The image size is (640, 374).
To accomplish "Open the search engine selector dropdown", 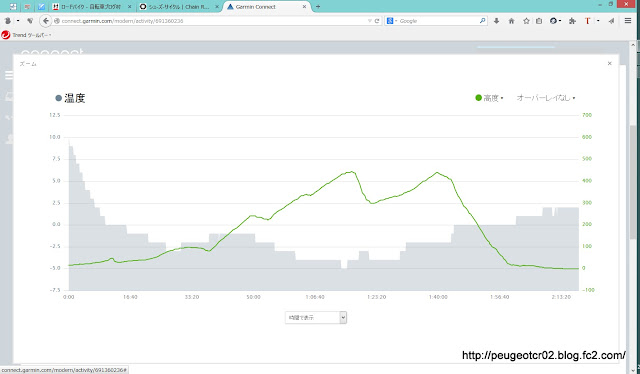I will click(x=392, y=21).
